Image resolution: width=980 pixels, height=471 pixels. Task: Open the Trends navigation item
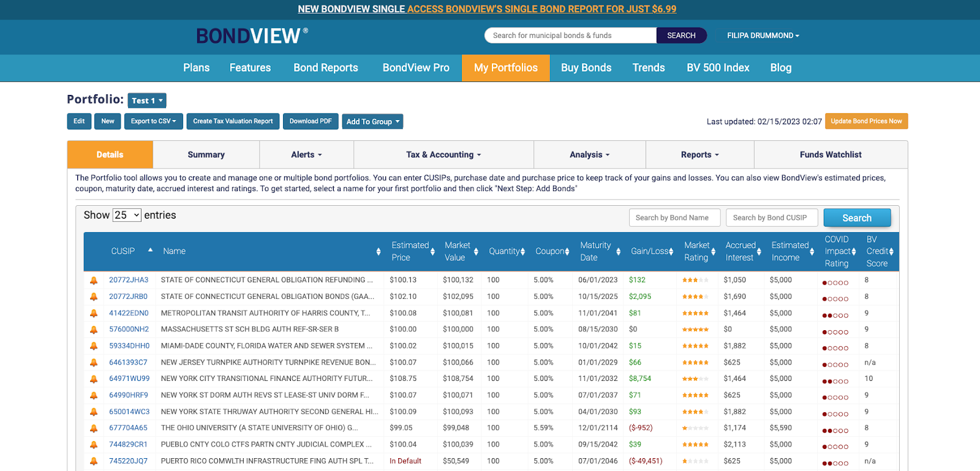pos(649,68)
